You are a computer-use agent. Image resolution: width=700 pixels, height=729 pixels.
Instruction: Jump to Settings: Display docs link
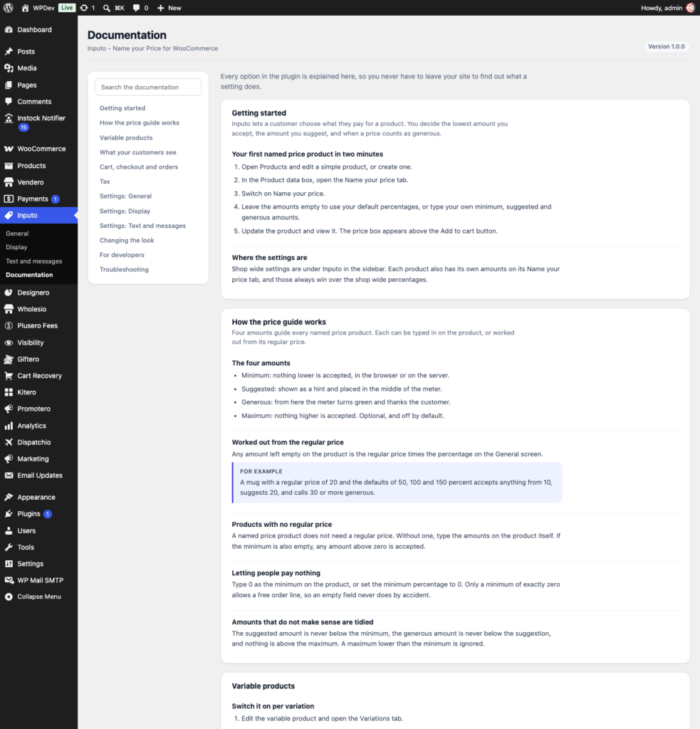125,211
